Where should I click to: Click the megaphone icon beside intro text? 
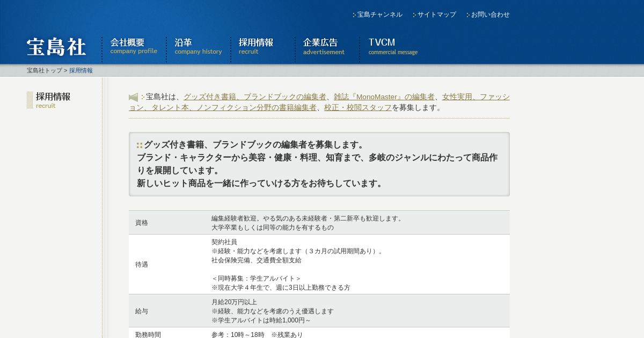pos(134,97)
